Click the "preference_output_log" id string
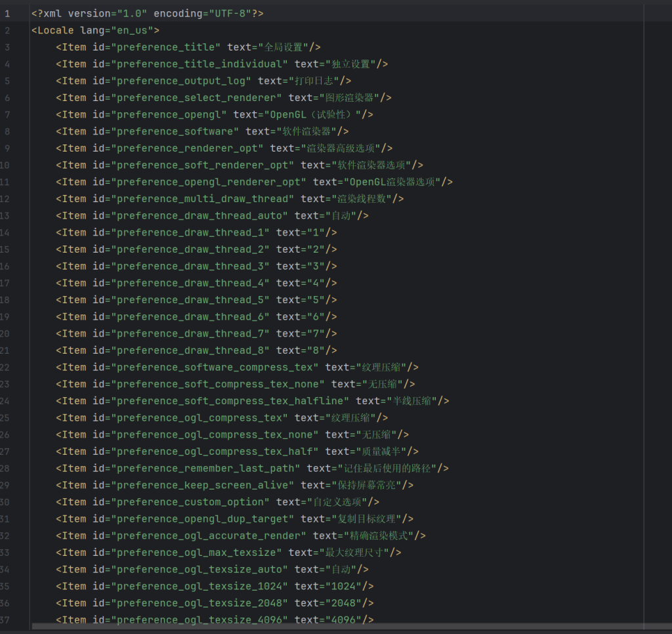 (x=181, y=81)
